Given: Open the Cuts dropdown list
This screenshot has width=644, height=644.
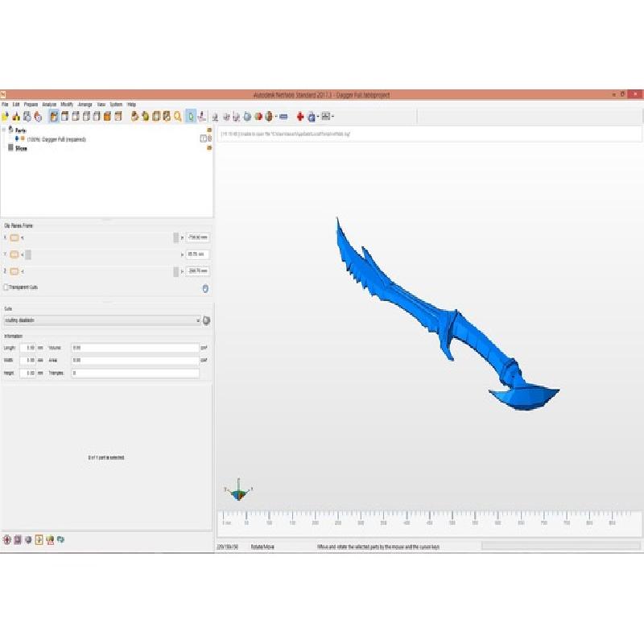Looking at the screenshot, I should (x=102, y=320).
